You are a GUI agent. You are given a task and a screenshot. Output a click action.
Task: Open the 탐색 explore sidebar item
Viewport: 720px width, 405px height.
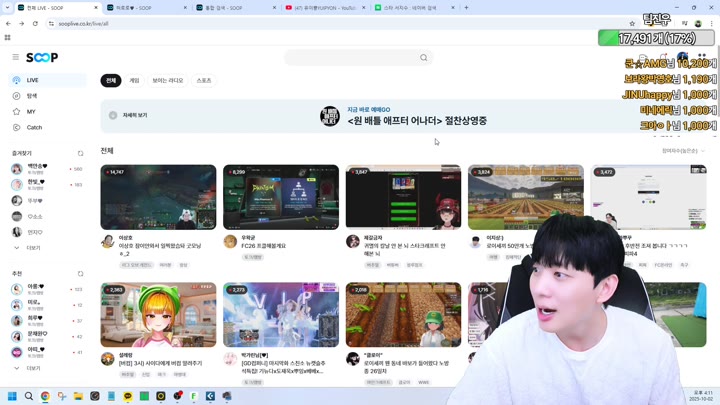(x=32, y=96)
